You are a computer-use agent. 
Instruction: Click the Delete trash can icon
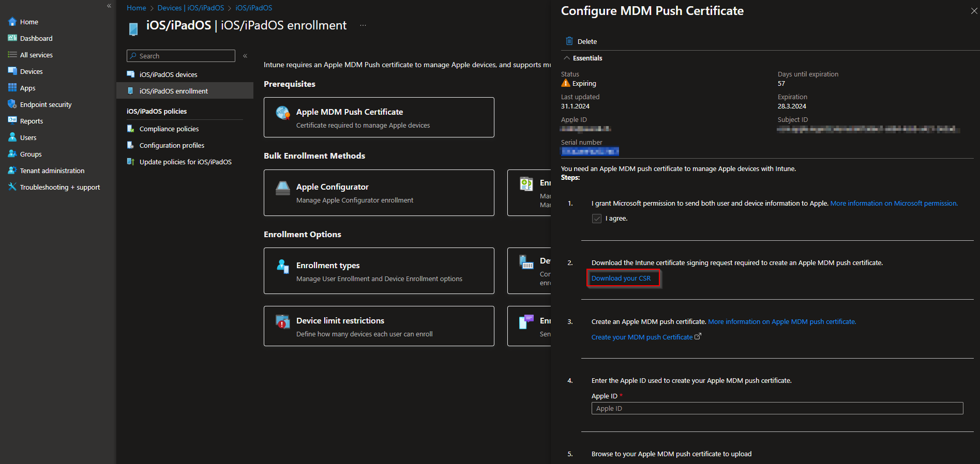click(x=569, y=41)
